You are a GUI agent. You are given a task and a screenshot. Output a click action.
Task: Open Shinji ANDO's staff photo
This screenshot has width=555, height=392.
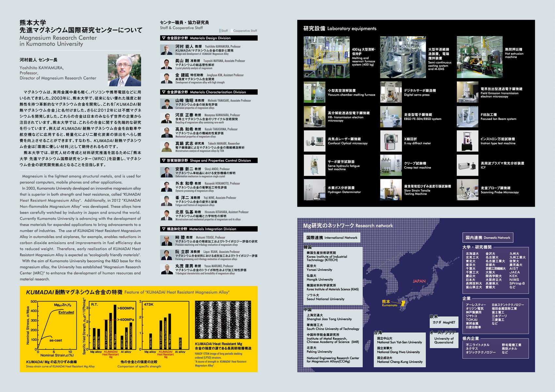point(166,173)
